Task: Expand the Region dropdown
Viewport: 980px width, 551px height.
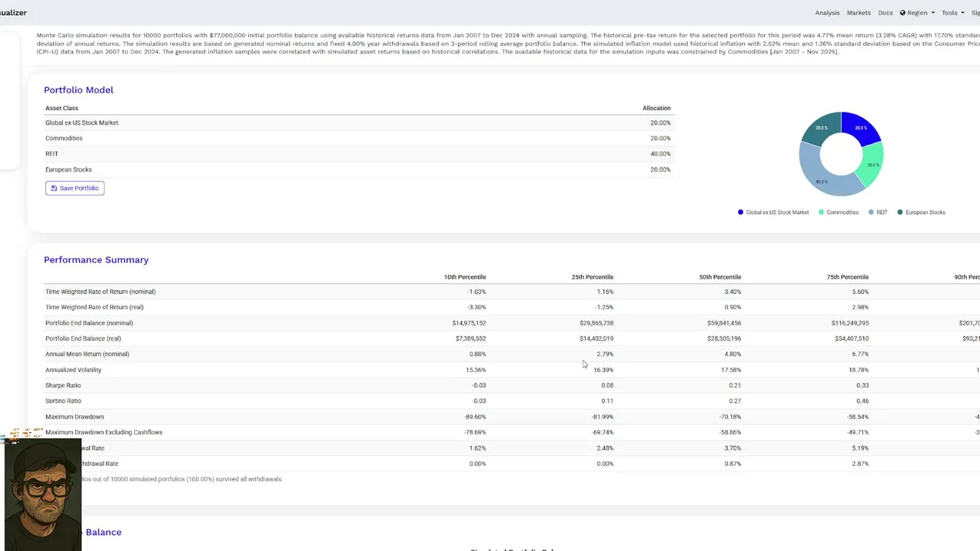Action: click(x=916, y=13)
